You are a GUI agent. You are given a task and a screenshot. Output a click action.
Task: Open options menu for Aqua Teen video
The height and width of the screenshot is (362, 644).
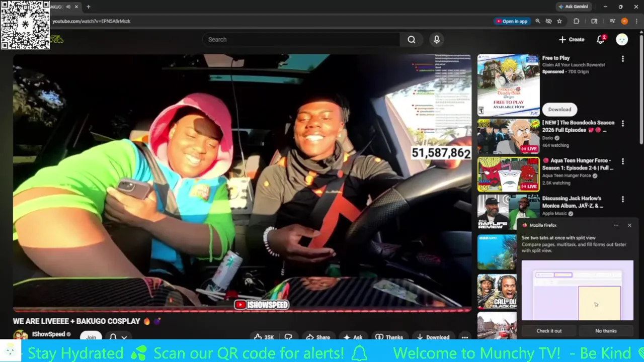(x=623, y=161)
